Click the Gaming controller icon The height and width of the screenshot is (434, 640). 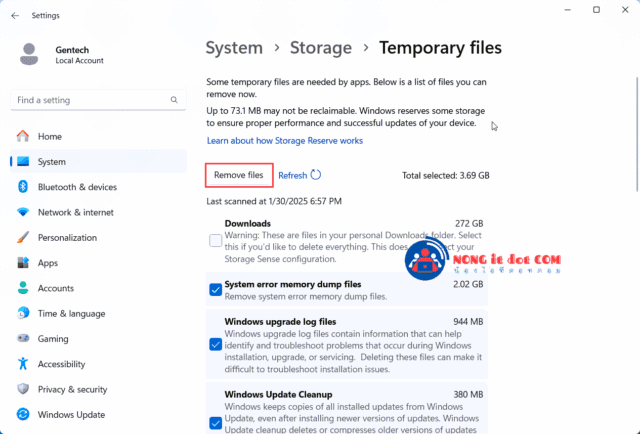23,338
